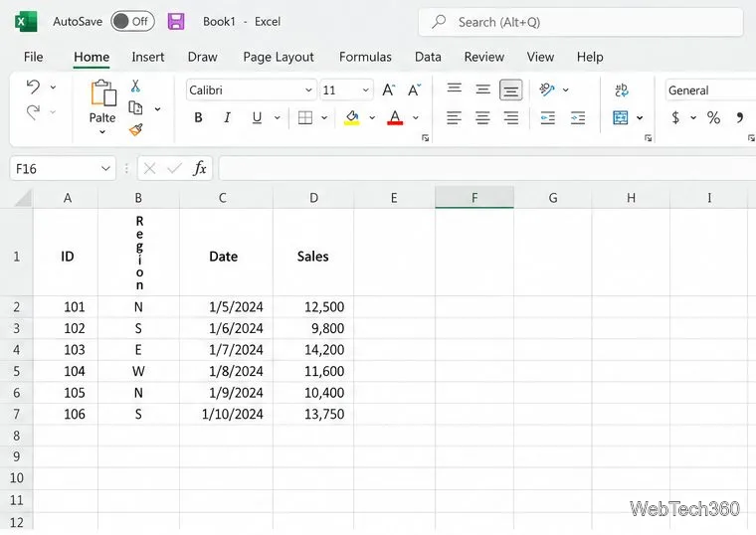Expand the Copy options dropdown
The width and height of the screenshot is (756, 535).
157,109
